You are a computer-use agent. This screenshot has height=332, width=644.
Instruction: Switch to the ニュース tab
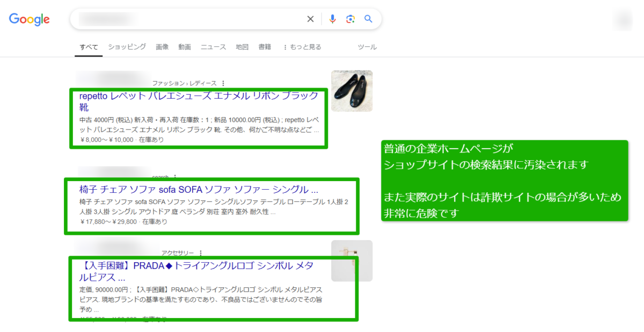tap(213, 47)
